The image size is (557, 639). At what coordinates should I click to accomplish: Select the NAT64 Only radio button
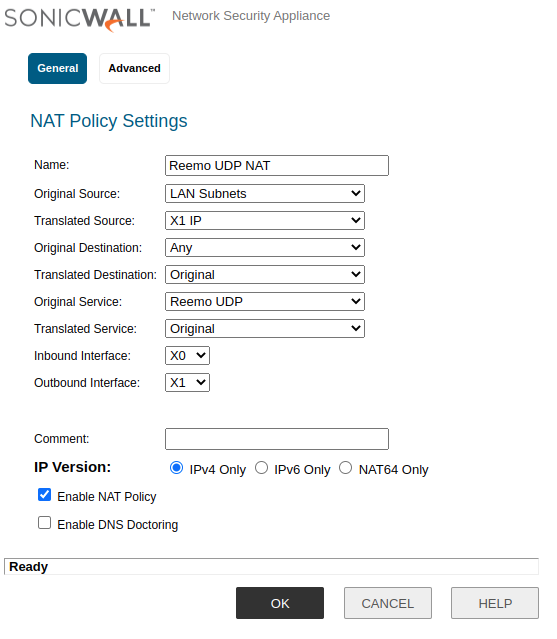tap(346, 468)
